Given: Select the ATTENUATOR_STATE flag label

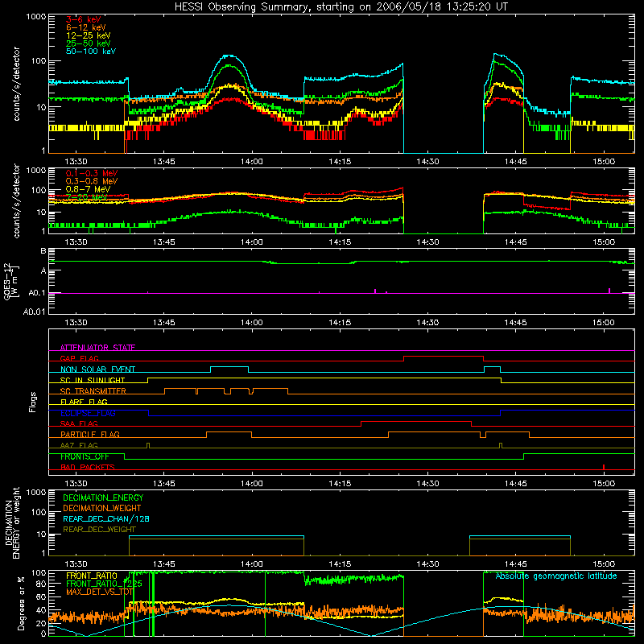Looking at the screenshot, I should (97, 348).
